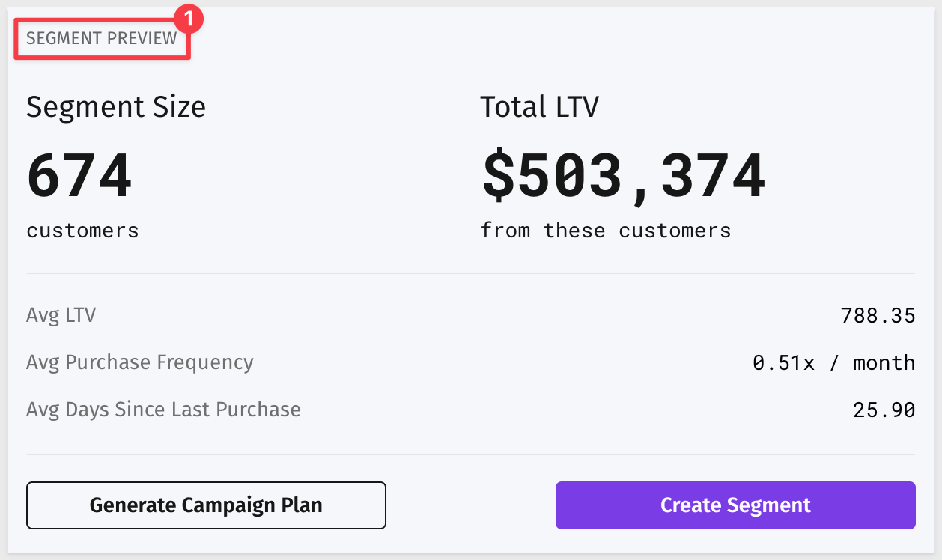Click the 25.90 days value
The image size is (942, 560).
tap(884, 410)
